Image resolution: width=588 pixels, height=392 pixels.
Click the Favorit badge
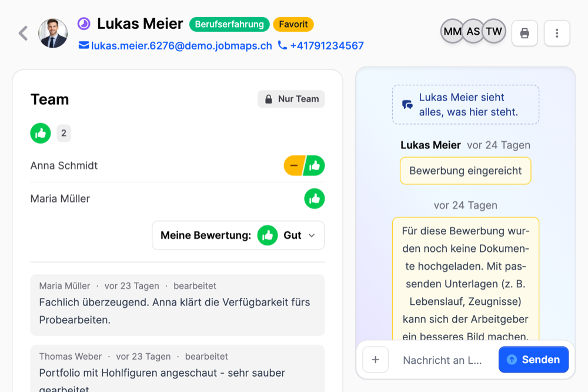coord(293,24)
